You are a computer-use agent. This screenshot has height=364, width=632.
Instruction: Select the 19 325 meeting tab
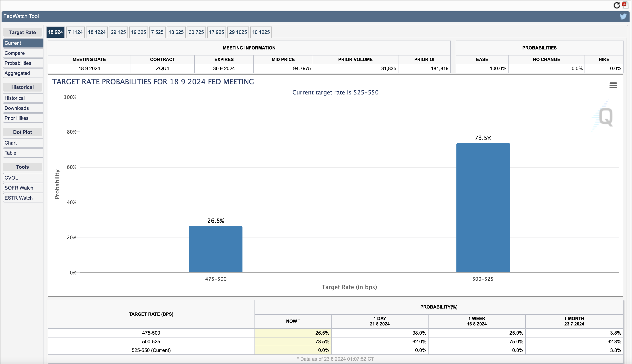coord(139,32)
